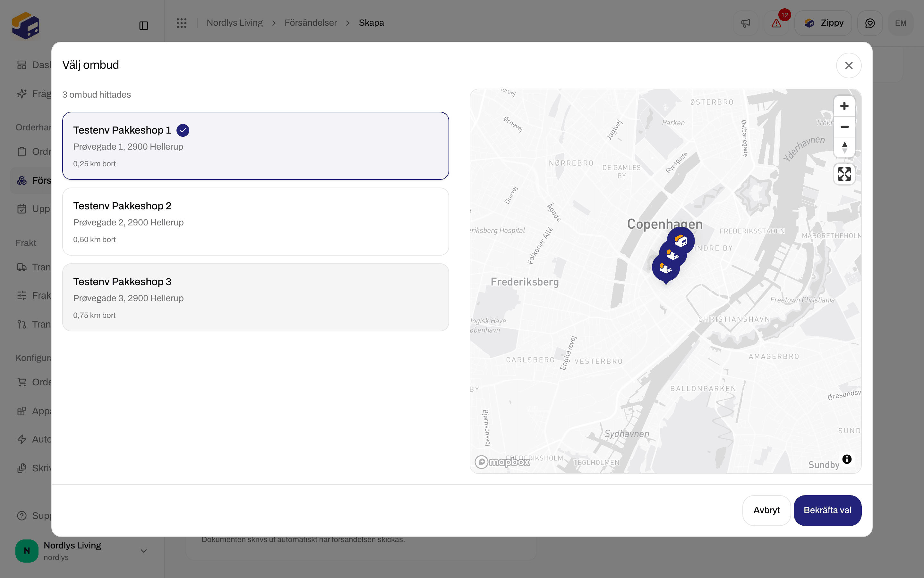The image size is (924, 578).
Task: Open the EM user avatar
Action: (901, 23)
